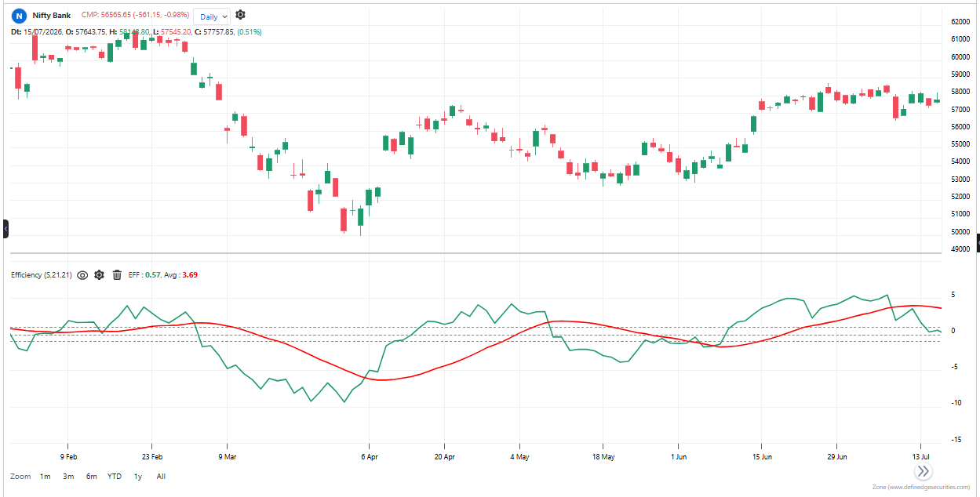Click the 15 Jun date axis label
This screenshot has height=497, width=980.
[761, 456]
